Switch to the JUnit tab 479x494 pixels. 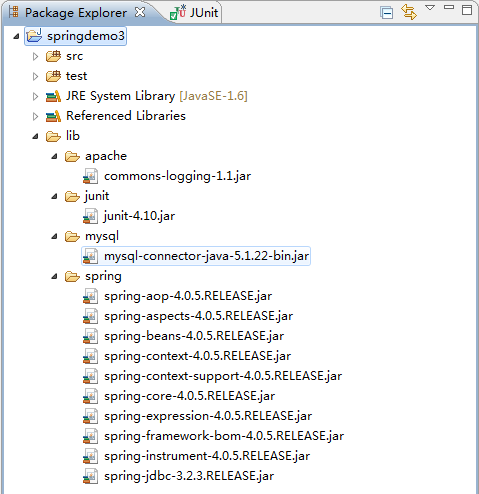tap(194, 13)
